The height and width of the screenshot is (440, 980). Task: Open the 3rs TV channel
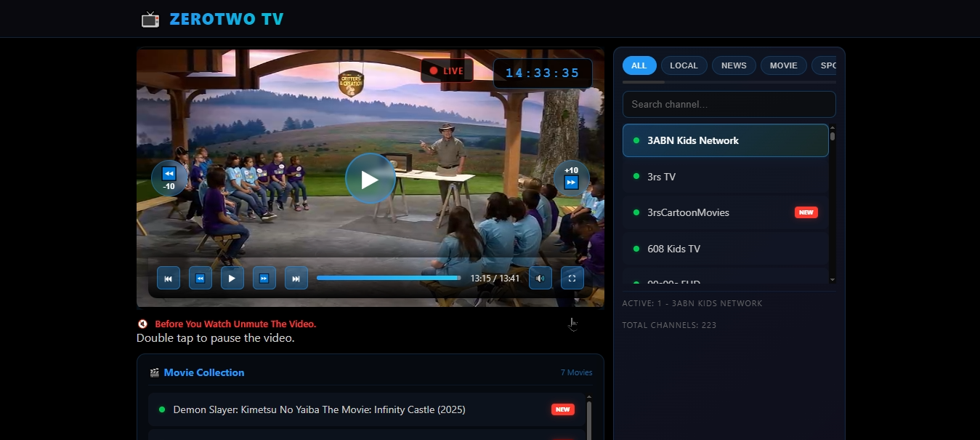[x=726, y=177]
